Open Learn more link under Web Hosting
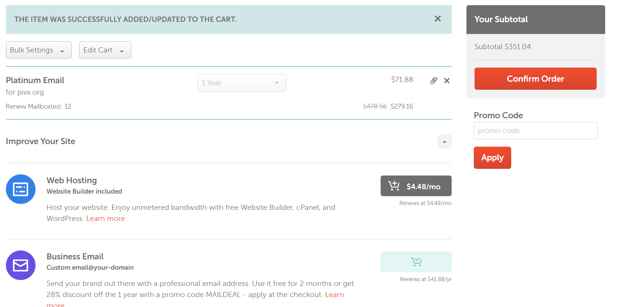Viewport: 644px width, 307px height. click(105, 219)
